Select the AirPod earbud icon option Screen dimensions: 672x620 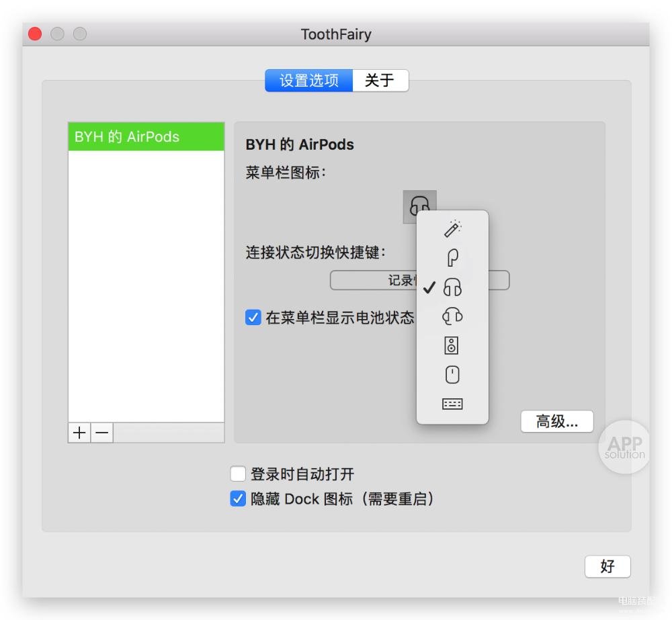coord(452,257)
